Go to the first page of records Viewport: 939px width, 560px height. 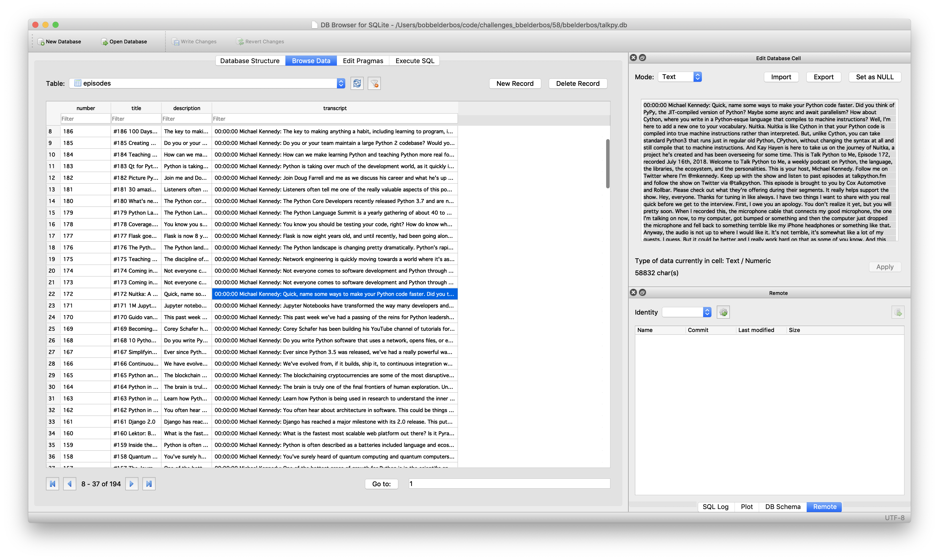pos(53,484)
